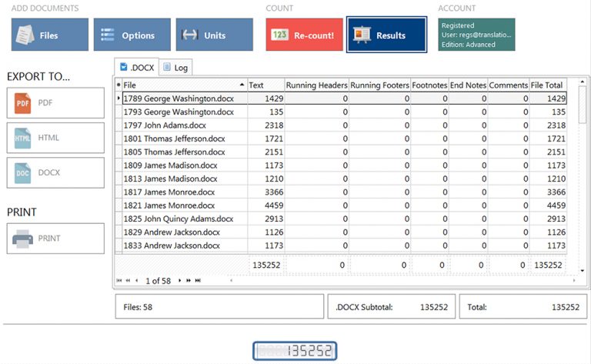The height and width of the screenshot is (364, 591).
Task: Click the File Total column header
Action: (x=548, y=85)
